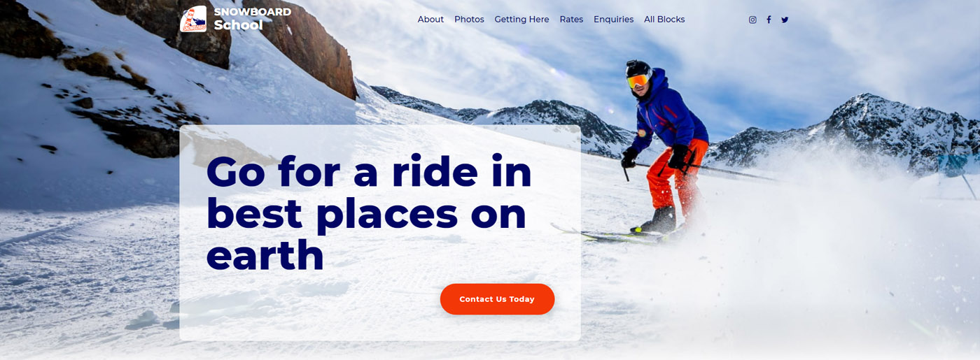Click the word SNOWBOARD in the header

coord(252,12)
